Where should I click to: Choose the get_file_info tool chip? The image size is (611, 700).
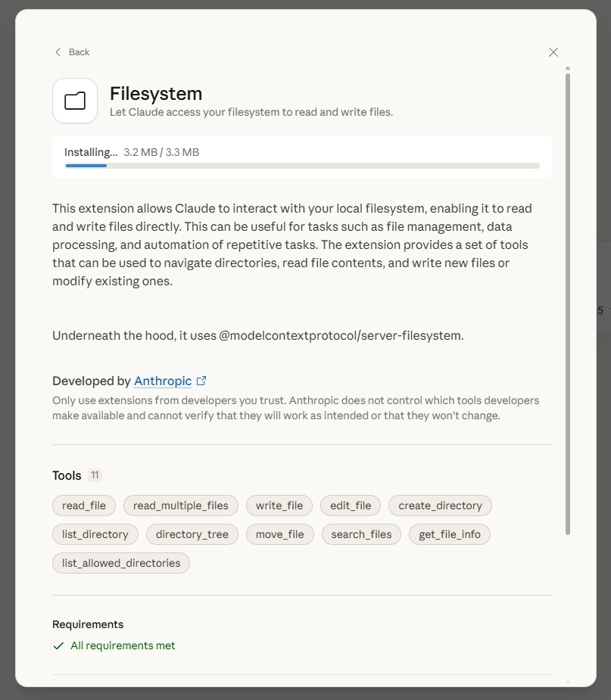click(x=450, y=534)
